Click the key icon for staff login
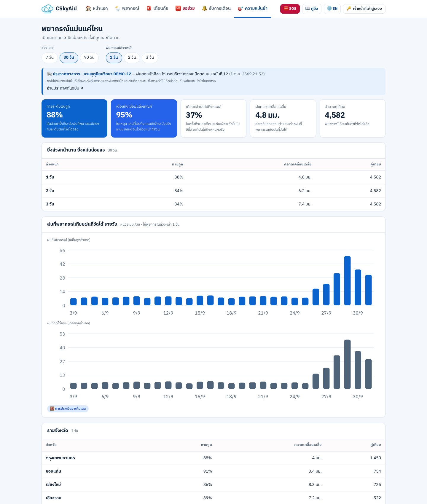This screenshot has width=427, height=504. pyautogui.click(x=349, y=9)
